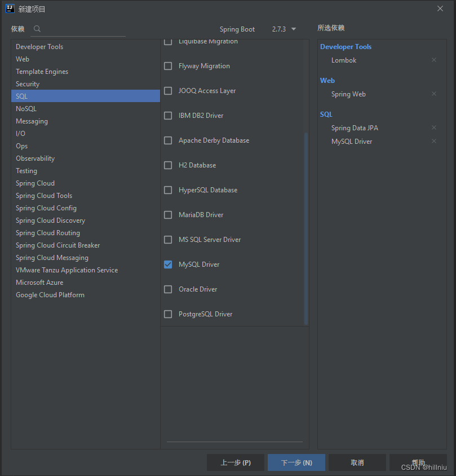Screen dimensions: 456x476
Task: Open the NoSQL category
Action: pyautogui.click(x=86, y=109)
